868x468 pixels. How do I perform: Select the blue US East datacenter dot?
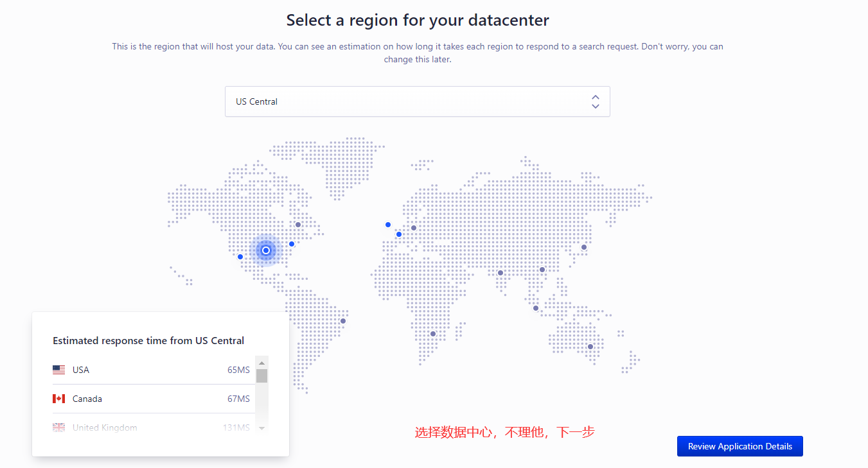(x=292, y=244)
